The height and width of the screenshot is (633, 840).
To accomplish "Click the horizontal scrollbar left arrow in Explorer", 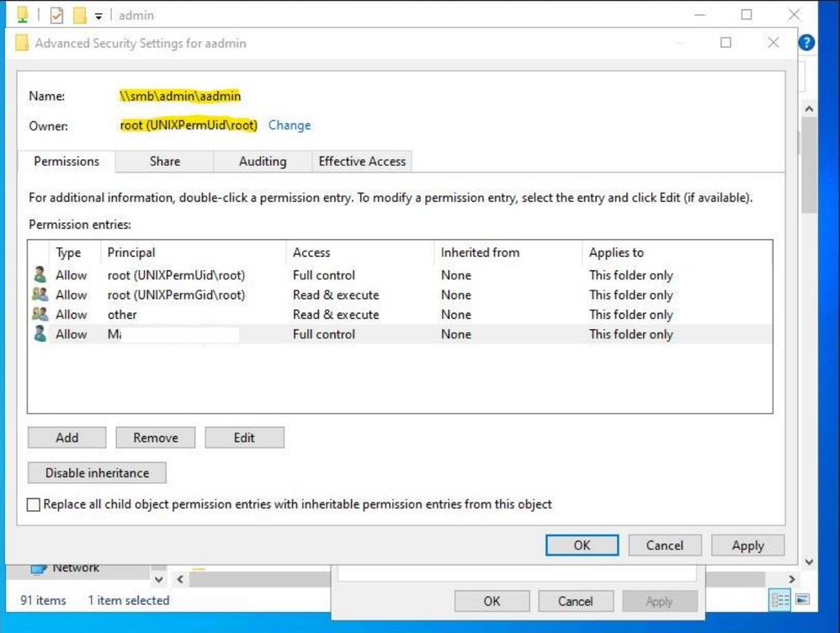I will (180, 579).
